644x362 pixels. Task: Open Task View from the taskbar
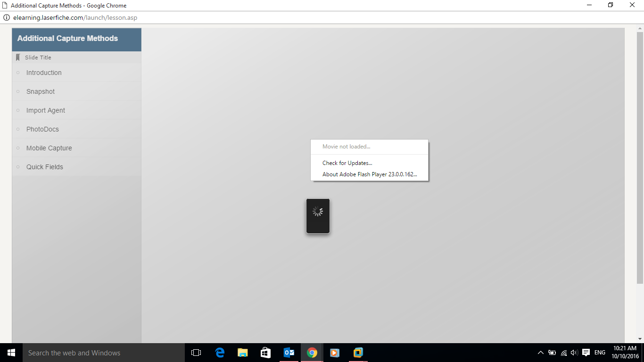(196, 353)
